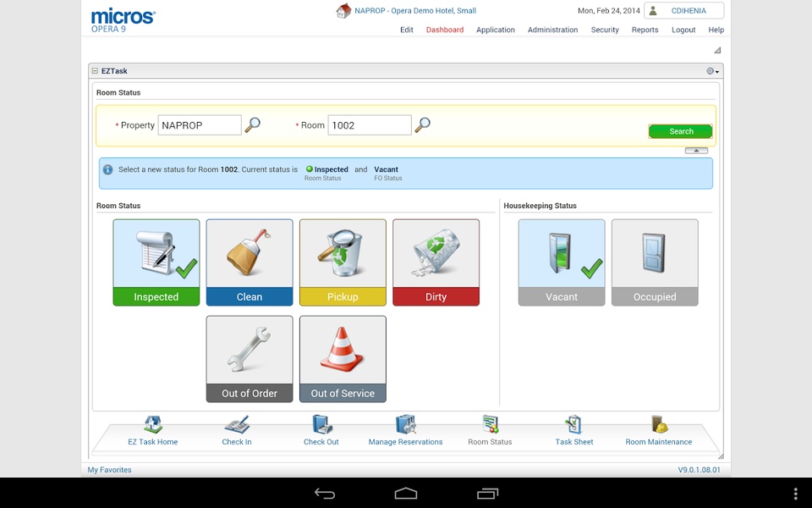Click the green Search button
The image size is (812, 508).
coord(680,131)
